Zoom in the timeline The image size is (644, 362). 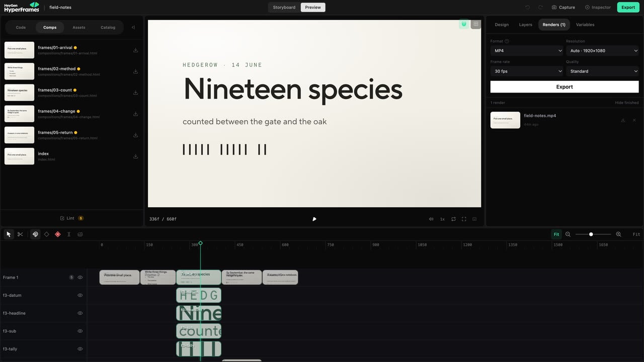point(618,234)
